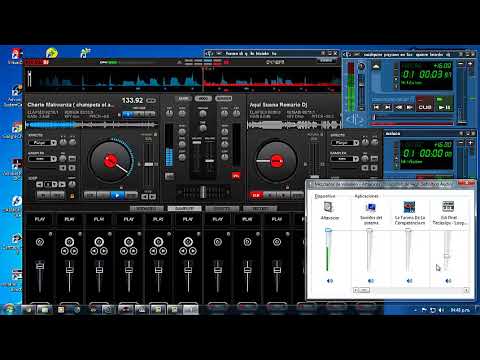Switch the center panel to the VIDEO tab
This screenshot has height=360, width=480.
click(203, 99)
